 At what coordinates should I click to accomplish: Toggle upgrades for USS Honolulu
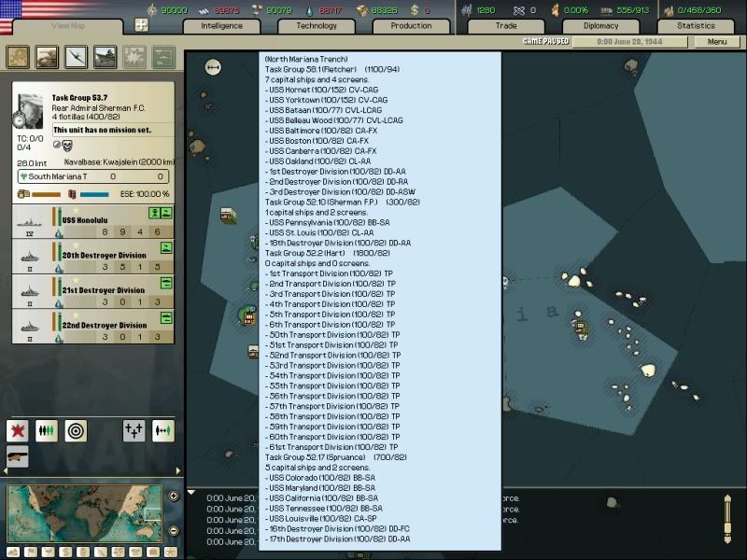[x=155, y=215]
